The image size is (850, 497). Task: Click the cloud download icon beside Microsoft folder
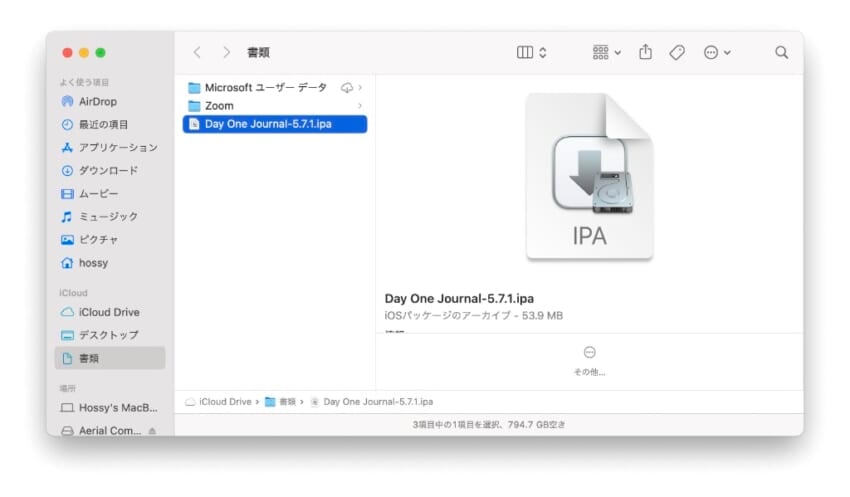(347, 88)
